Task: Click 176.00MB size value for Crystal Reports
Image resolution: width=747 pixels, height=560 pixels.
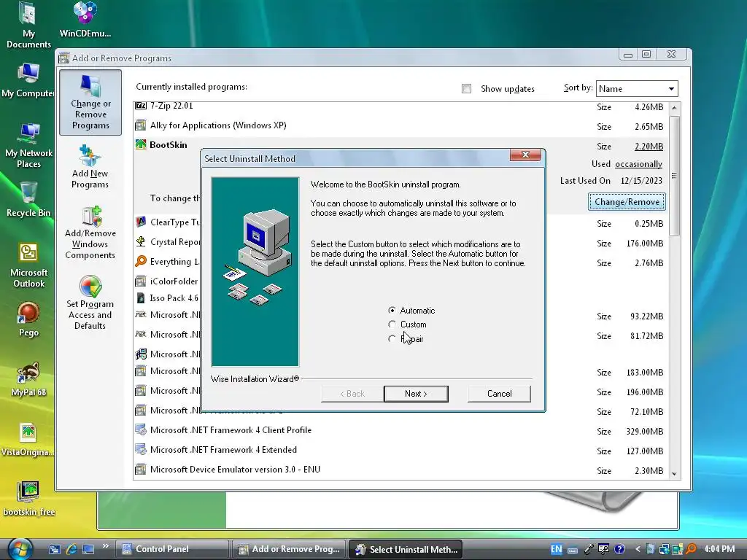Action: point(645,244)
